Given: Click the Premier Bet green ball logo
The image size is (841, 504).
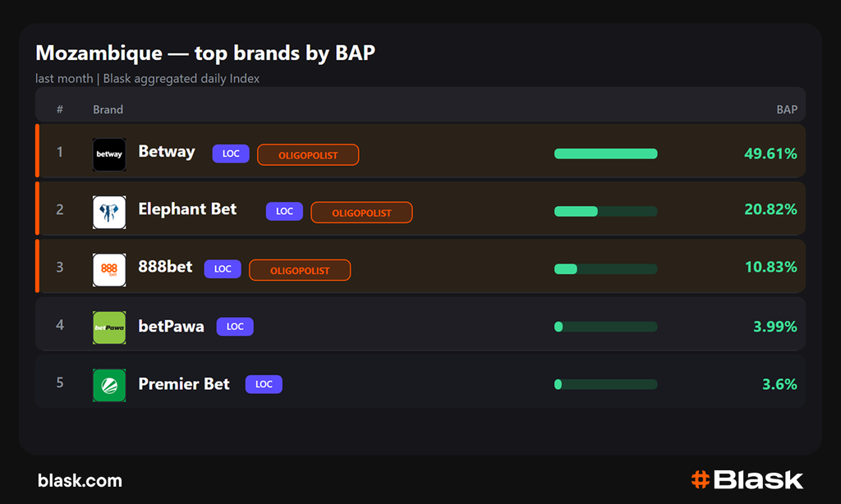Looking at the screenshot, I should point(109,385).
